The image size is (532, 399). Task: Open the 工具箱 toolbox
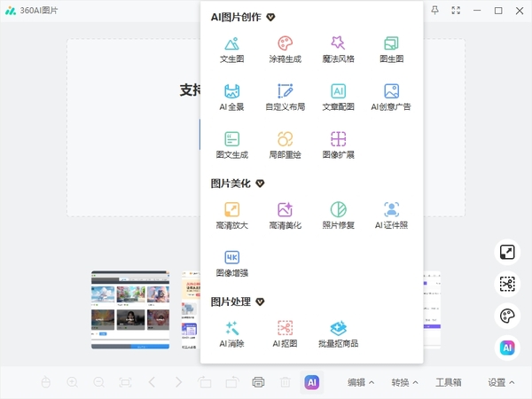tap(449, 382)
